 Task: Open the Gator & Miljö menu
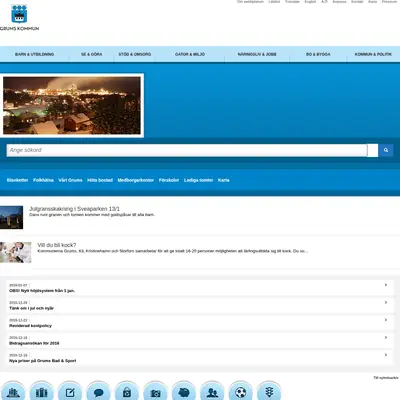pyautogui.click(x=190, y=54)
